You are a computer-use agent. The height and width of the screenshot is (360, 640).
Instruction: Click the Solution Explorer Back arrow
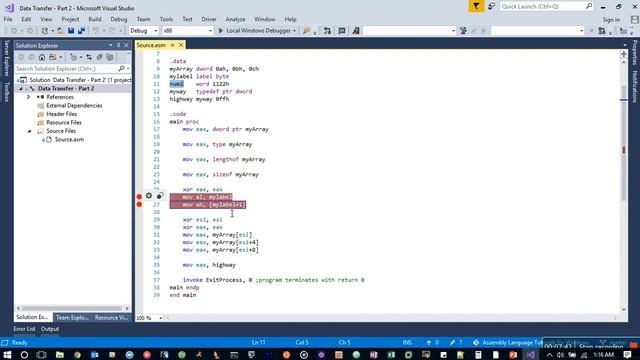coord(21,57)
